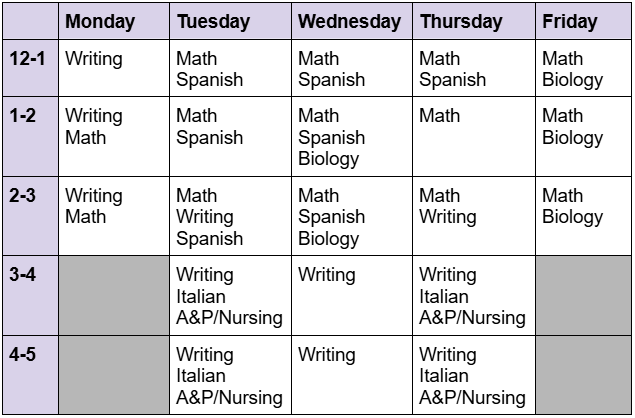Click the grayed Friday 4-5 cell
635x418 pixels.
tap(584, 375)
